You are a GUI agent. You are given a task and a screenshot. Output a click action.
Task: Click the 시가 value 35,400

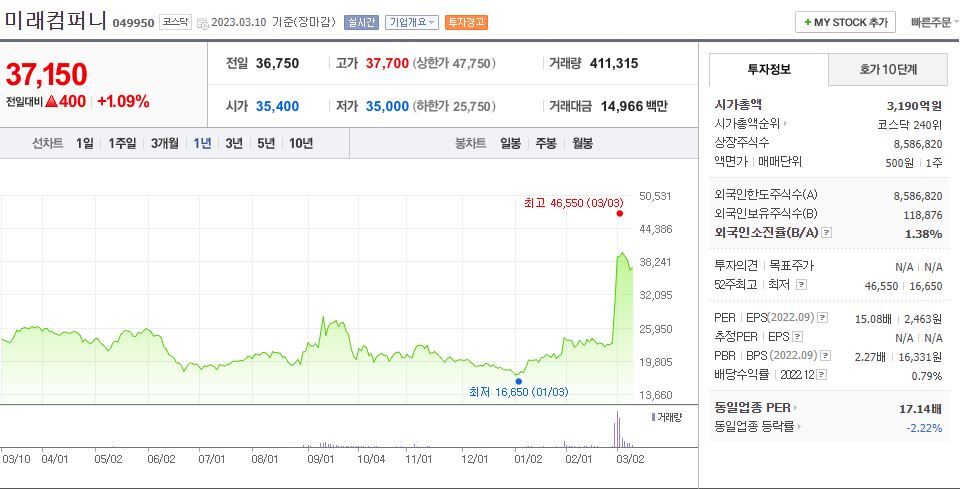tap(277, 106)
